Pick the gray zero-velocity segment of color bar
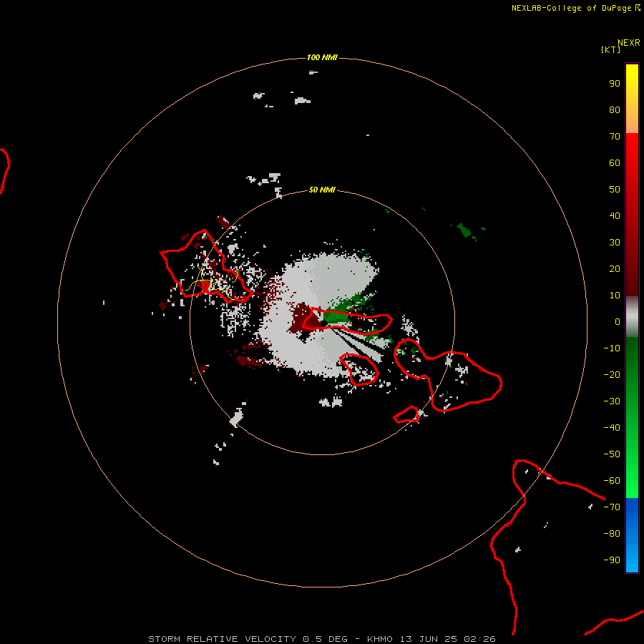Viewport: 644px width, 644px height. click(632, 317)
